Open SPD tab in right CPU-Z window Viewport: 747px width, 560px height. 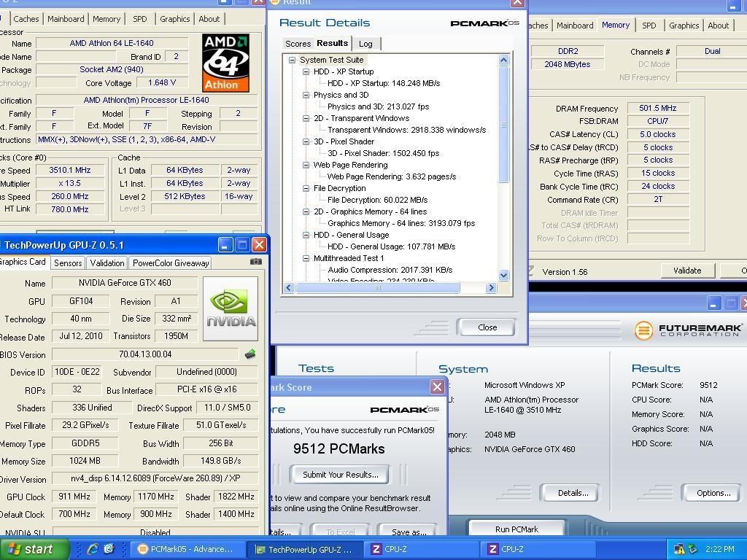(649, 26)
